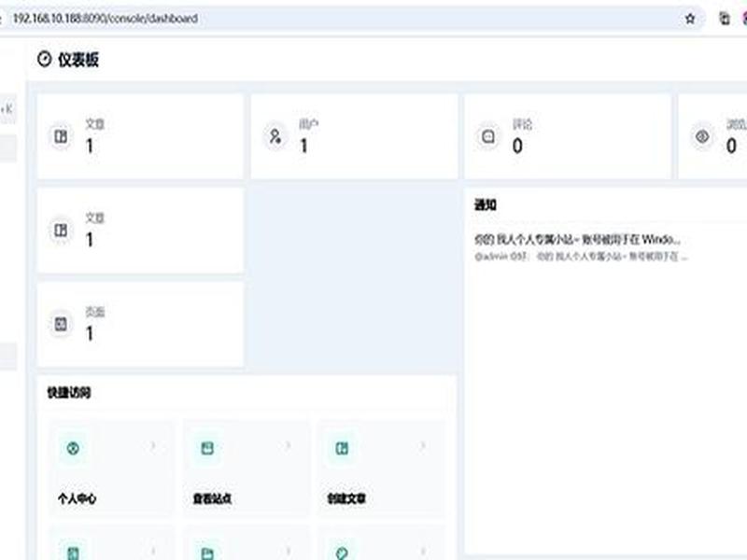Open the extensions icon beside the star
747x560 pixels.
click(725, 19)
